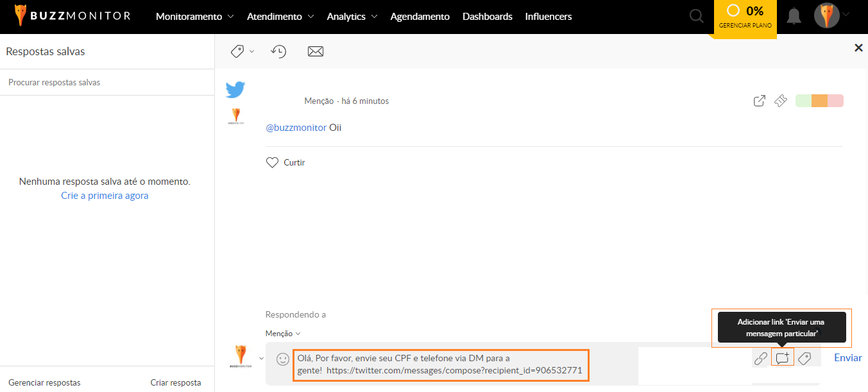The width and height of the screenshot is (868, 392).
Task: Go to Influencers section
Action: pos(548,17)
